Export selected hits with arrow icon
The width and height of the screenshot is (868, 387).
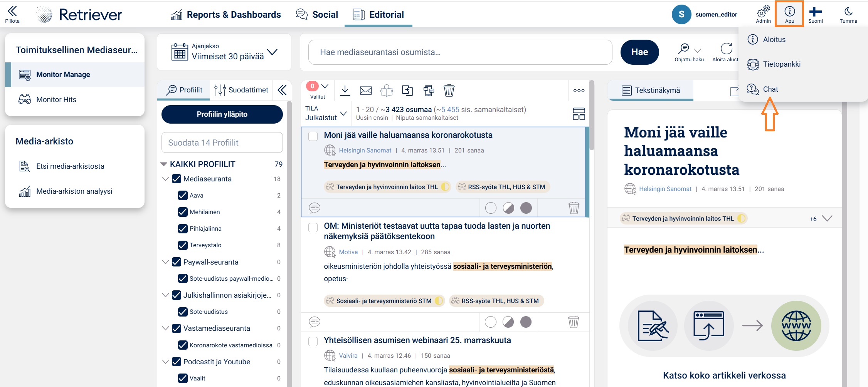click(407, 90)
